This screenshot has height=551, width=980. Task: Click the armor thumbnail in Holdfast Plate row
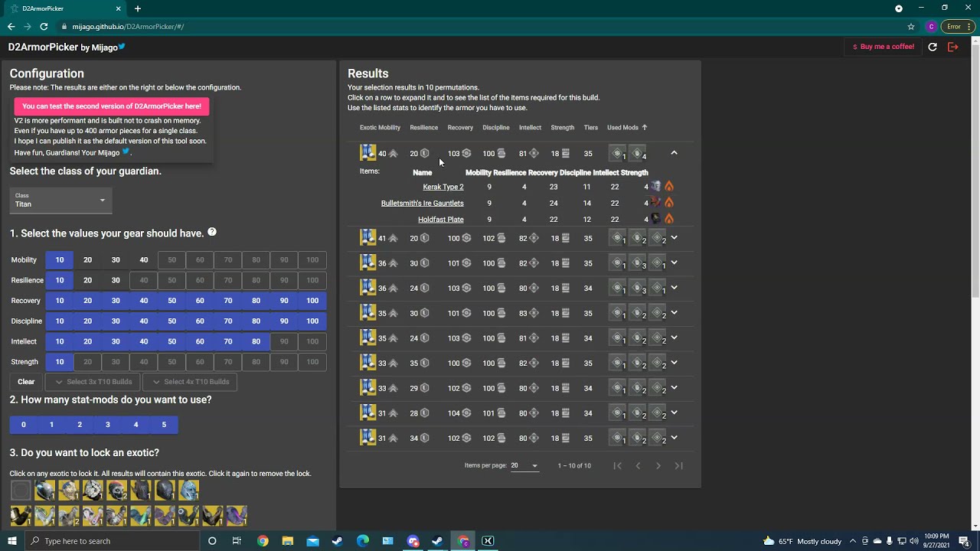click(x=656, y=219)
